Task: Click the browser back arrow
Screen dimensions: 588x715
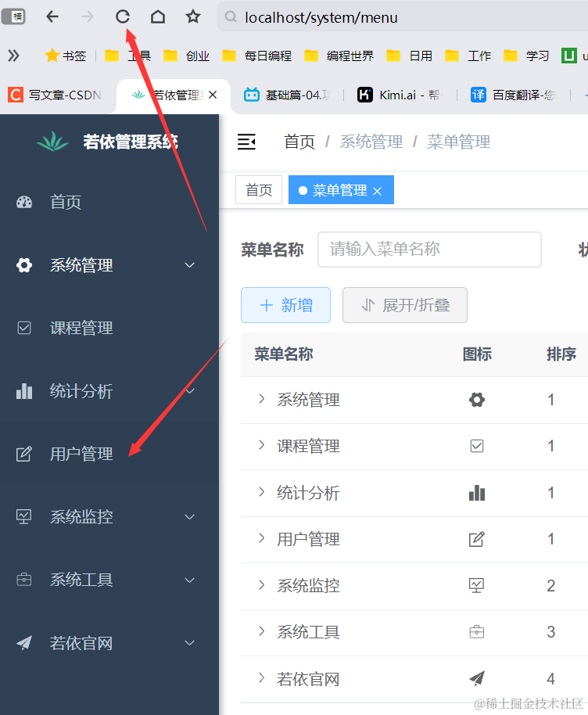Action: click(x=52, y=17)
